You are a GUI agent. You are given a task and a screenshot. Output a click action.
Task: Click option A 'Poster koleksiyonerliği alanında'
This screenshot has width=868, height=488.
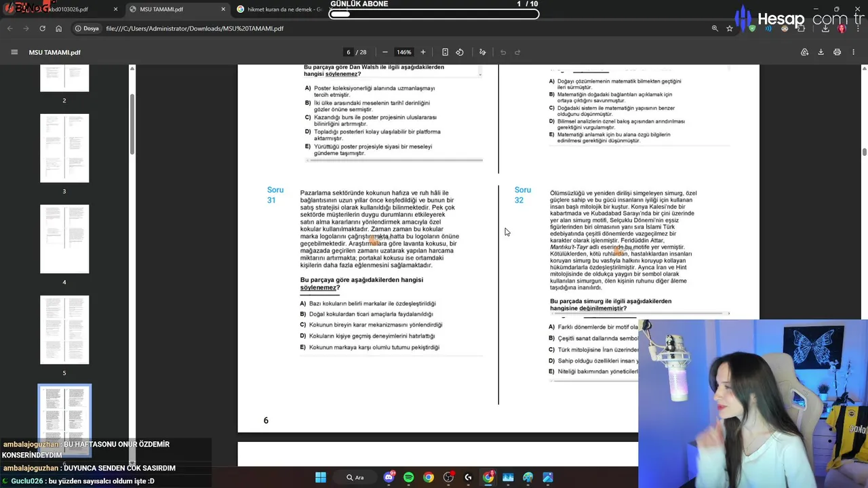click(x=370, y=91)
